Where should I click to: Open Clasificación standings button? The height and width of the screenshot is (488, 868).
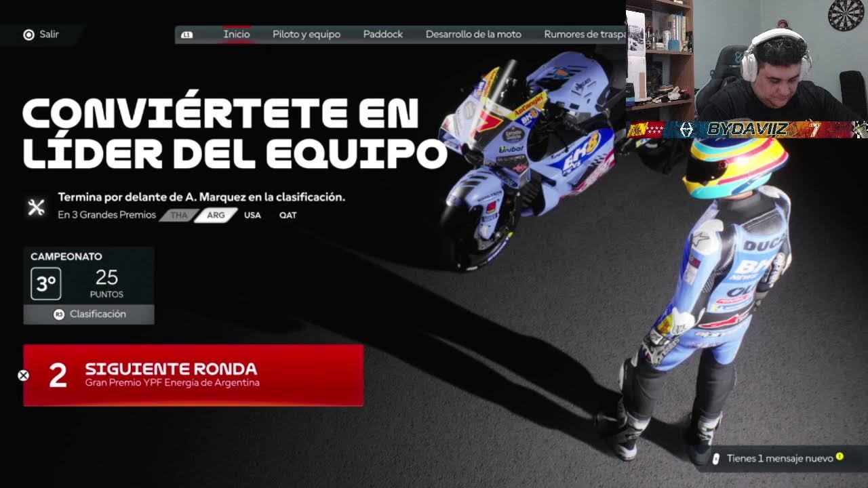pos(89,314)
